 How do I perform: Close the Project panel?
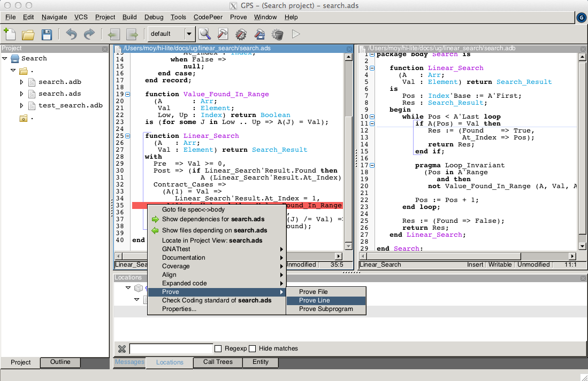[x=105, y=49]
